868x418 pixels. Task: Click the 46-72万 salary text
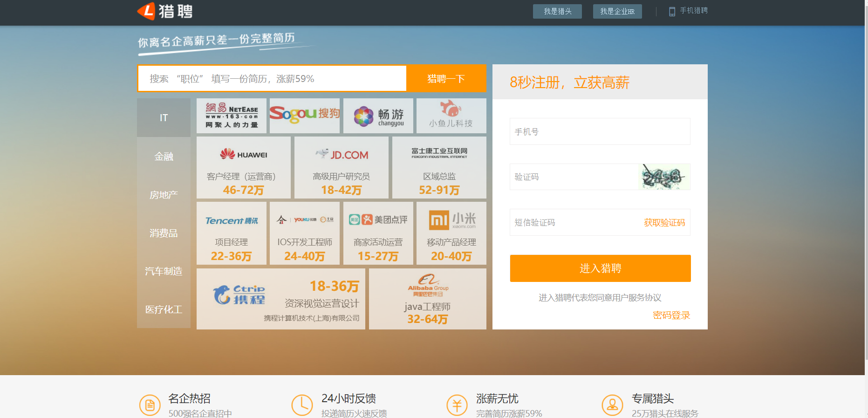click(244, 190)
